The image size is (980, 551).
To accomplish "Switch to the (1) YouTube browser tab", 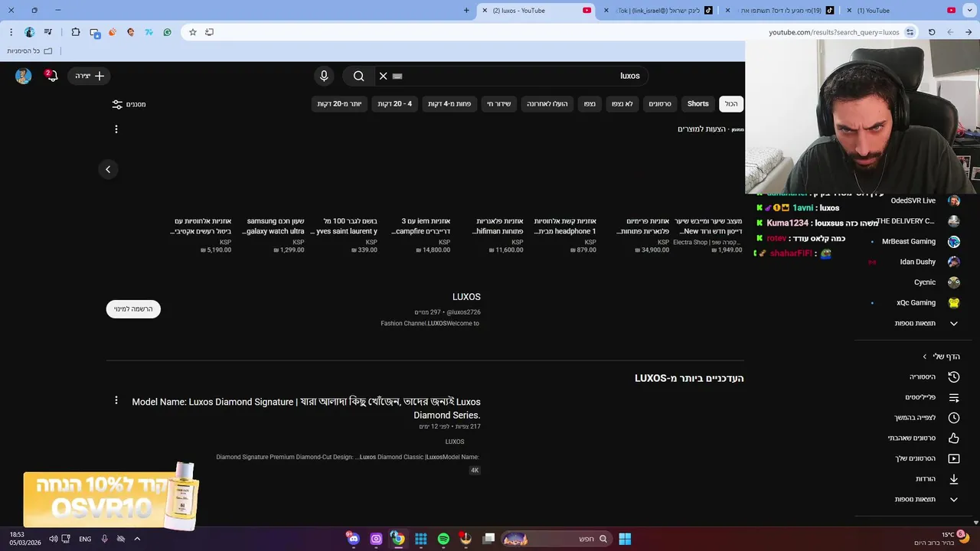I will point(900,11).
